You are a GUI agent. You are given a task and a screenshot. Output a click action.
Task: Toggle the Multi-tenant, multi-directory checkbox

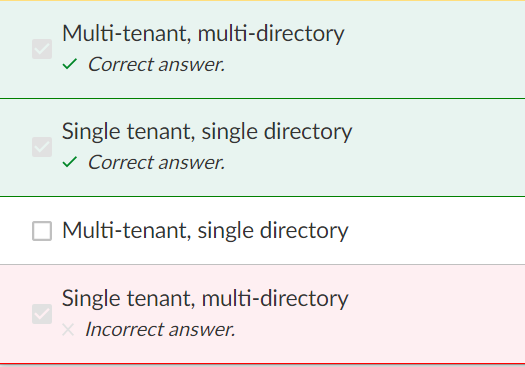pos(42,49)
